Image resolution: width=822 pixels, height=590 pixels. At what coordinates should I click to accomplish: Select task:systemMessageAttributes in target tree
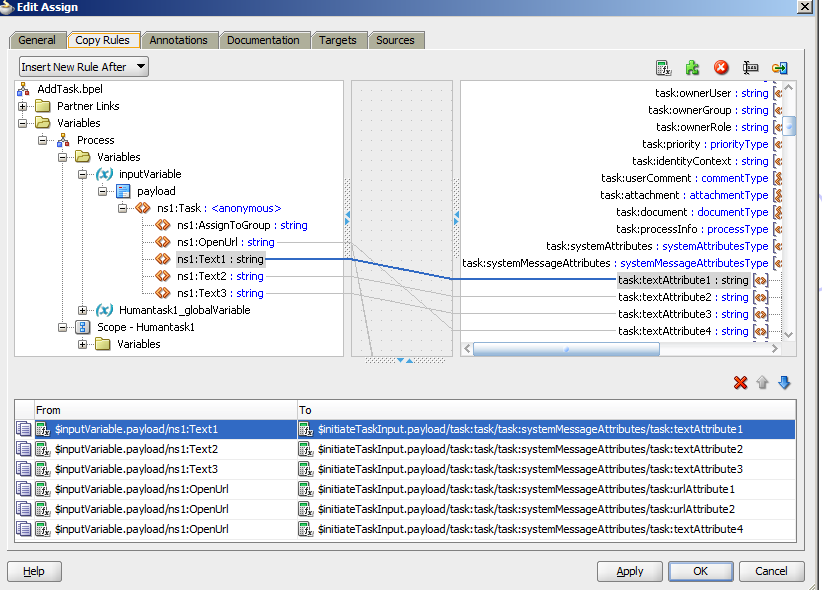(x=615, y=263)
